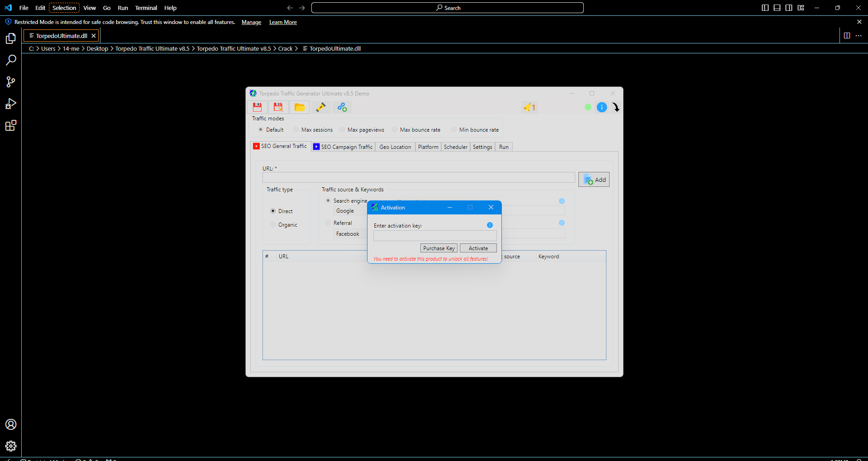Click the add-link icon with green plus
This screenshot has width=868, height=461.
[x=342, y=107]
